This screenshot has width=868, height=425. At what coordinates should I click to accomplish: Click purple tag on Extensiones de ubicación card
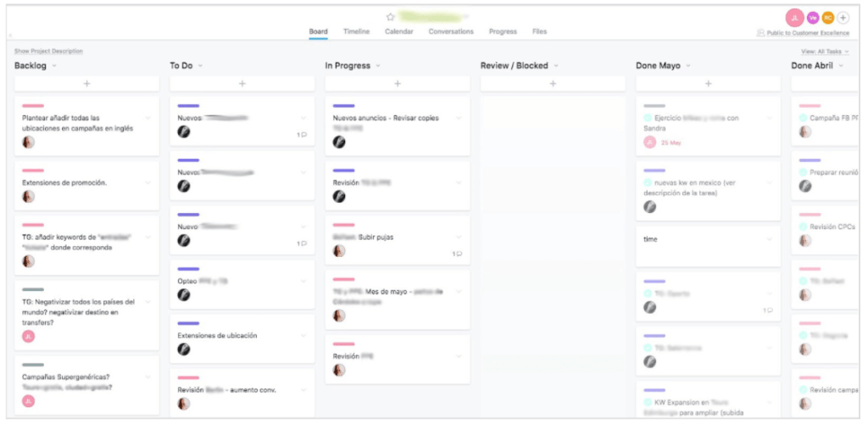click(x=188, y=323)
